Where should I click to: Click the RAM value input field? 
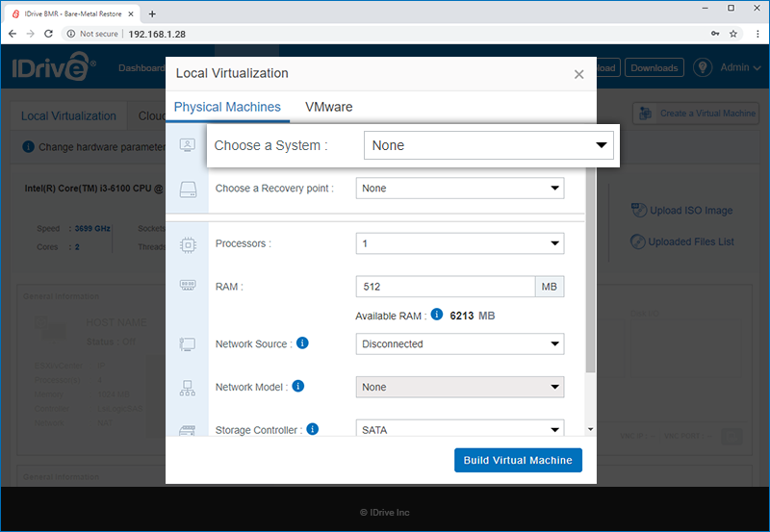coord(446,287)
